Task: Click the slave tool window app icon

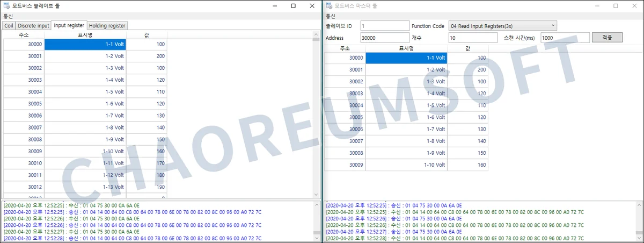Action: coord(6,5)
